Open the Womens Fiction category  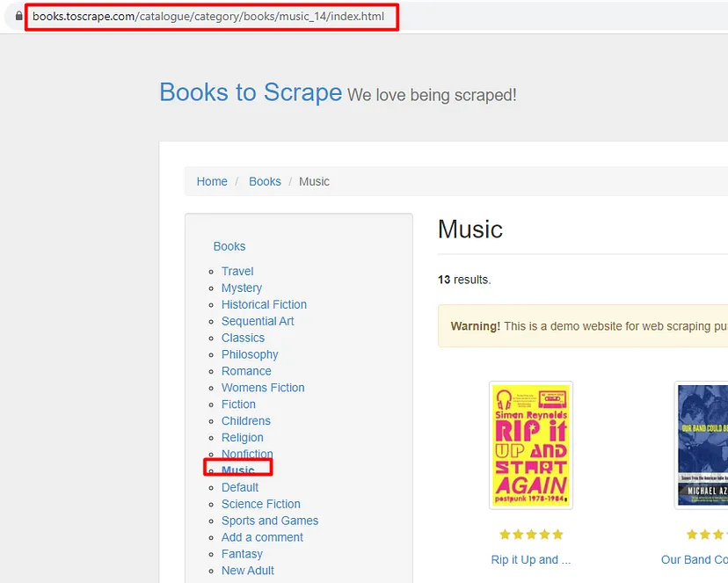point(263,388)
